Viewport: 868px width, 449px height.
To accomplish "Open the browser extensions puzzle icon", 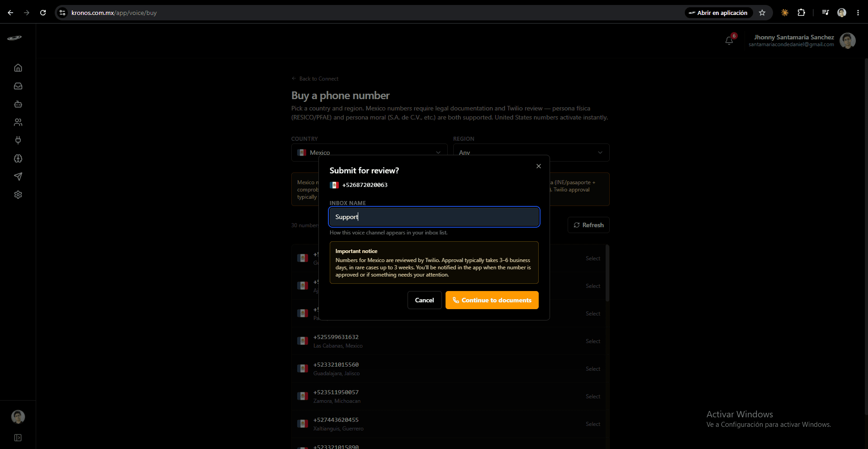I will [801, 13].
